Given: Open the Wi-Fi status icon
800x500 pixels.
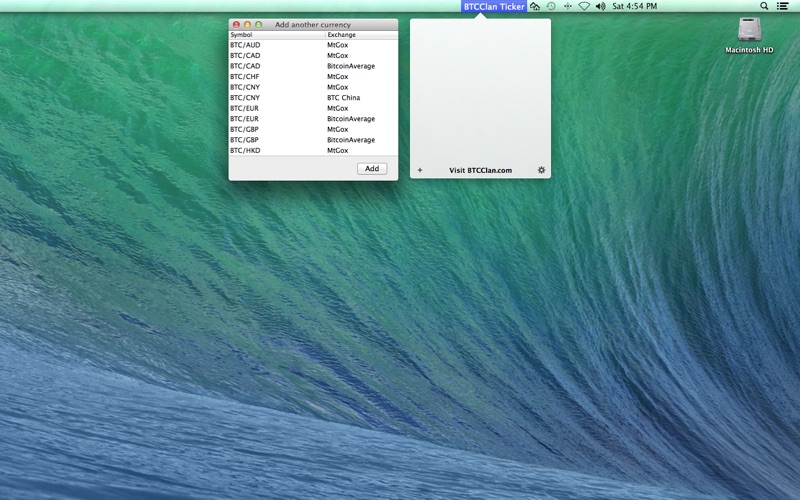Looking at the screenshot, I should [x=584, y=6].
